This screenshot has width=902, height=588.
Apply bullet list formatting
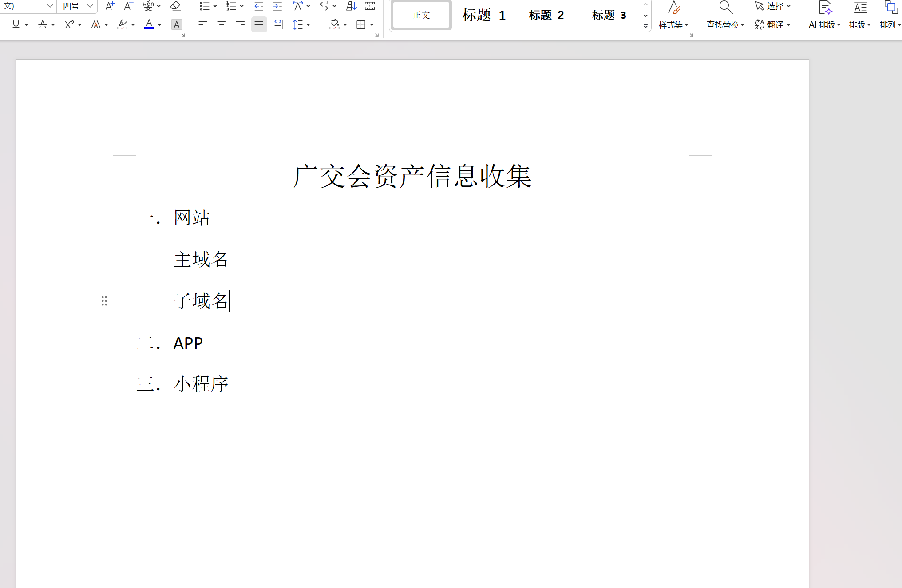204,6
